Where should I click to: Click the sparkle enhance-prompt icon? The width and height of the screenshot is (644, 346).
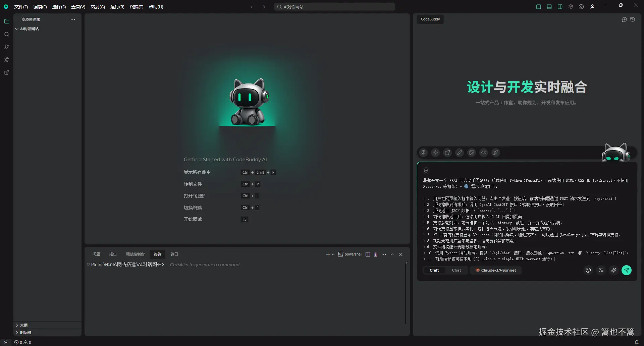click(614, 270)
